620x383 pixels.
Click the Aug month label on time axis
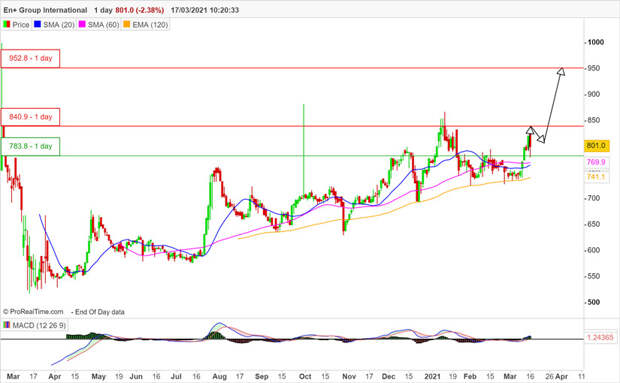click(219, 377)
